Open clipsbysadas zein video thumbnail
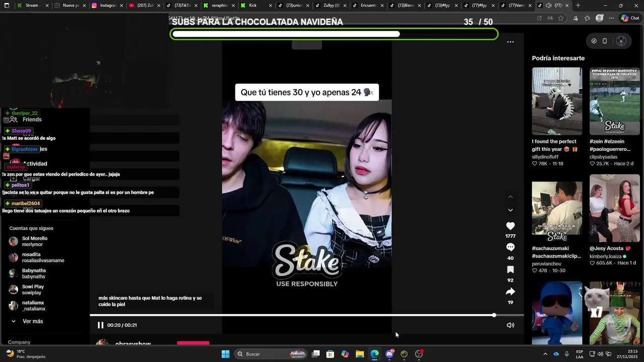 click(x=615, y=101)
